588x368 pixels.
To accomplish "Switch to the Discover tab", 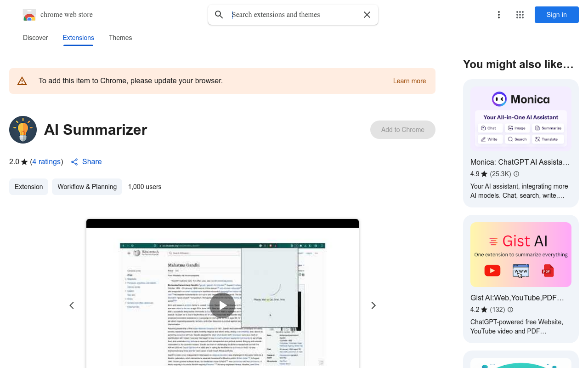I will [x=35, y=38].
